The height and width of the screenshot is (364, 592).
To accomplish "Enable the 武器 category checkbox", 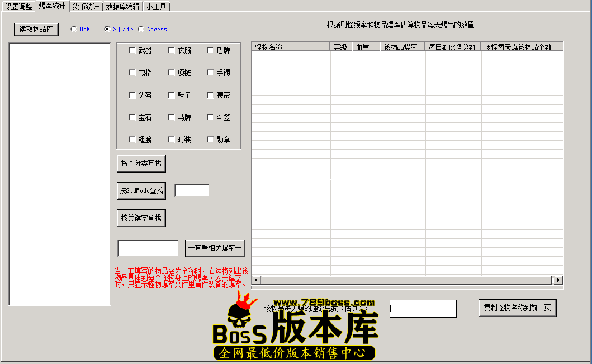I will click(x=131, y=50).
